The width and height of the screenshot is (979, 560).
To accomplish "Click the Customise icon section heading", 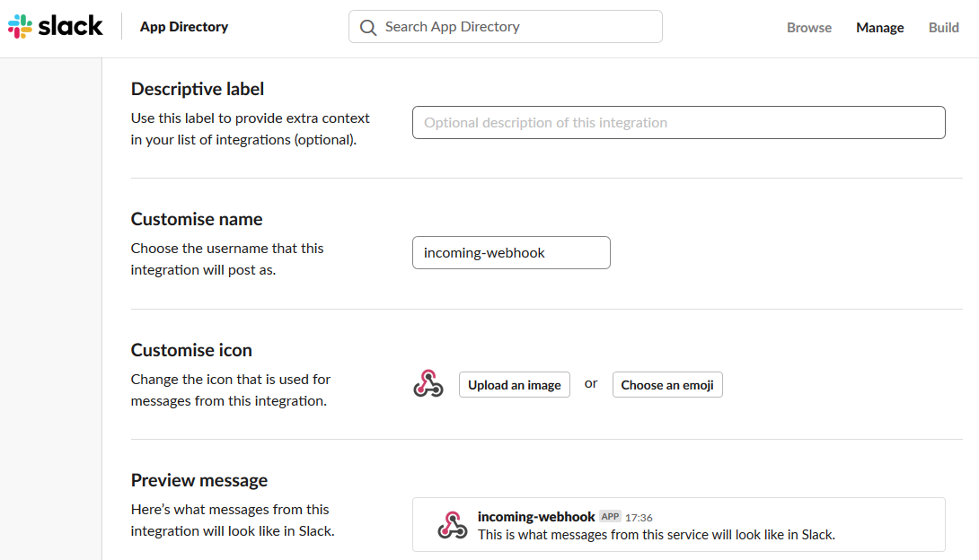I will point(191,350).
